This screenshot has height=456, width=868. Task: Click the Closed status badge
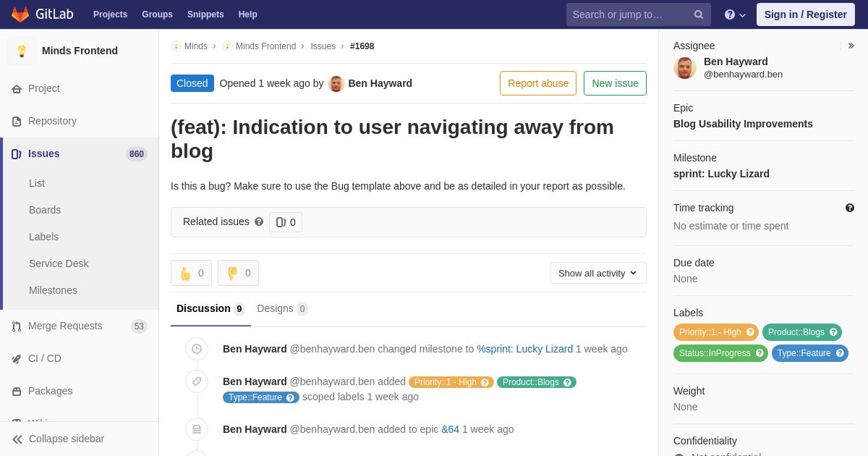[192, 83]
